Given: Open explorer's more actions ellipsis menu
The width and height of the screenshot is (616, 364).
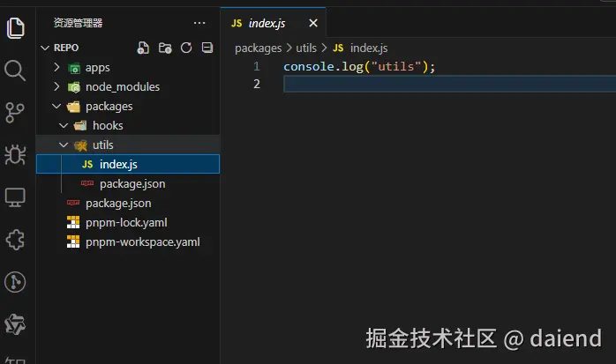Looking at the screenshot, I should coord(199,22).
